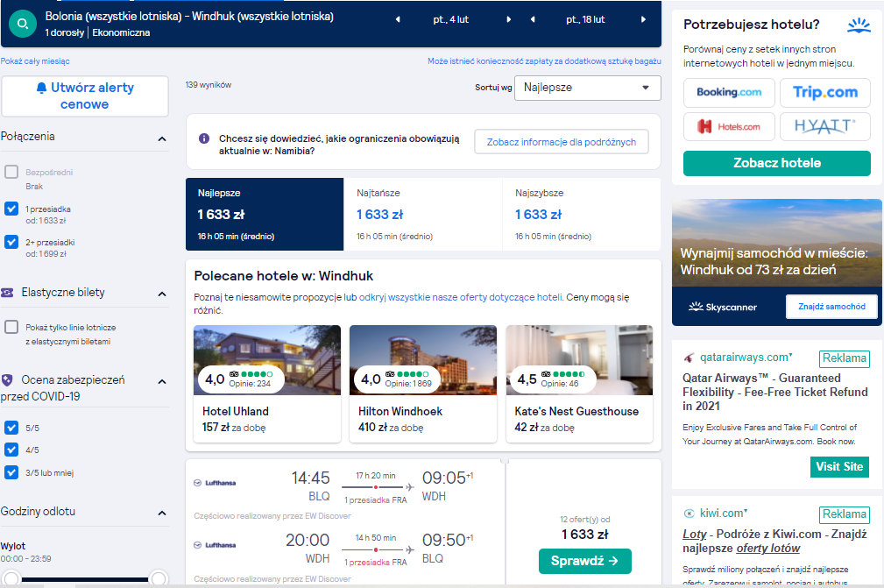Click the Sprawdź button for 1 633 zł
Screen dimensions: 884x588
pyautogui.click(x=584, y=561)
